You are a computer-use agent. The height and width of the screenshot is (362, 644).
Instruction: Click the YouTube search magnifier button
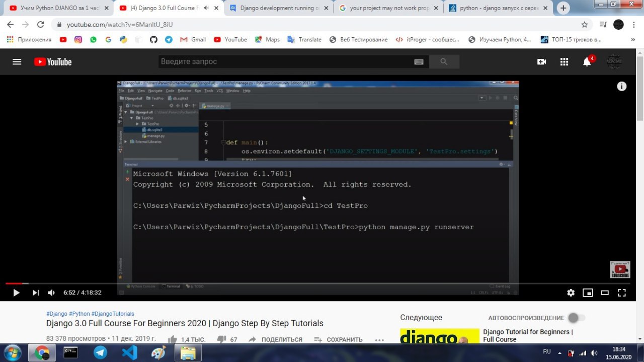tap(444, 61)
